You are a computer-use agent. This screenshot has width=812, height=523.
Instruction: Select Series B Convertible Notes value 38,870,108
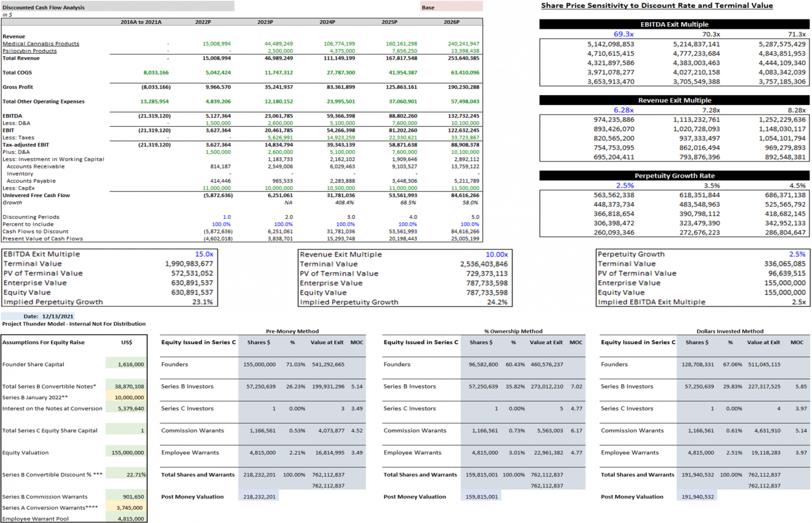[126, 387]
